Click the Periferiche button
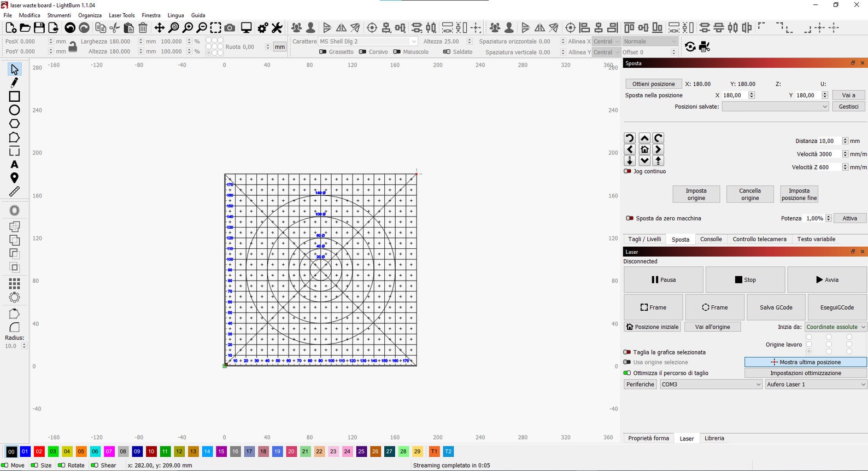868x471 pixels. tap(640, 385)
